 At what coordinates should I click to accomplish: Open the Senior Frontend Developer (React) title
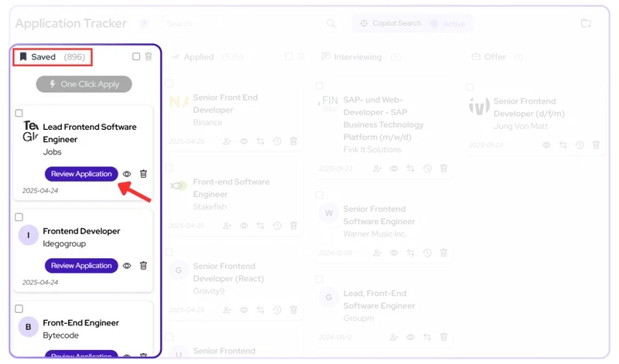pos(228,273)
